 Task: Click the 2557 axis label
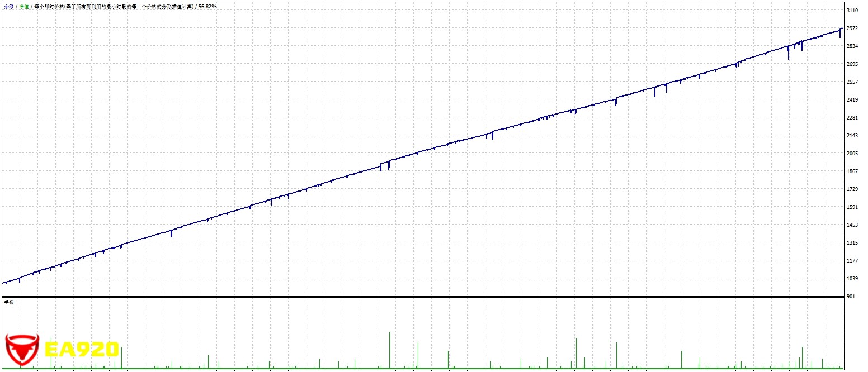click(853, 82)
